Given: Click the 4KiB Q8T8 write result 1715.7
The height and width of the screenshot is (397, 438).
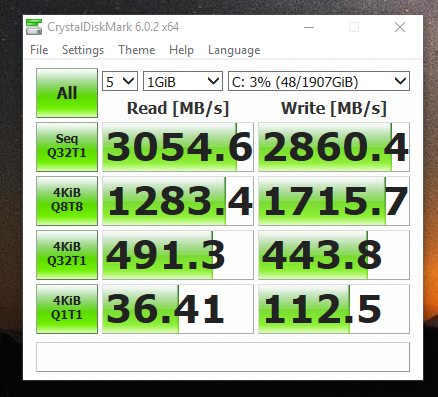Looking at the screenshot, I should pos(334,201).
